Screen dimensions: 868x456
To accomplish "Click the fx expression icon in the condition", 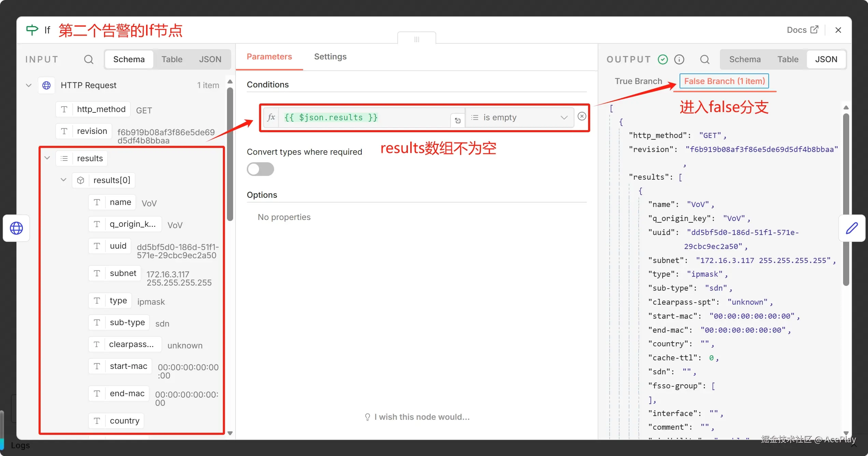I will tap(271, 118).
